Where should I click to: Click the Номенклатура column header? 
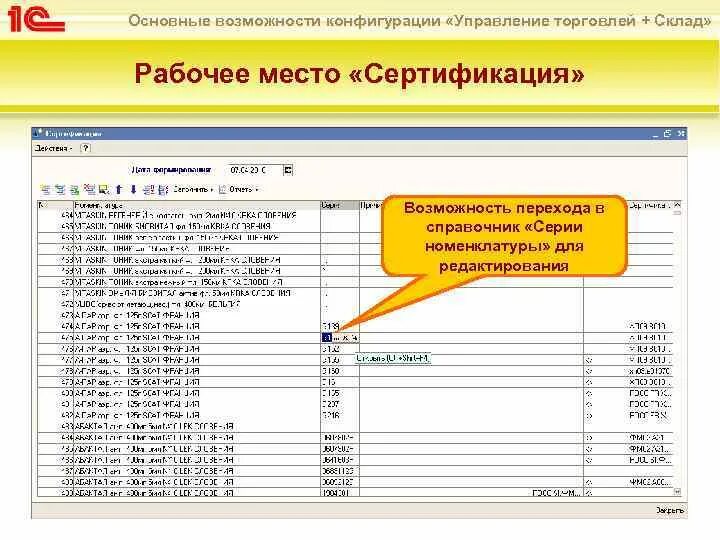tap(197, 205)
